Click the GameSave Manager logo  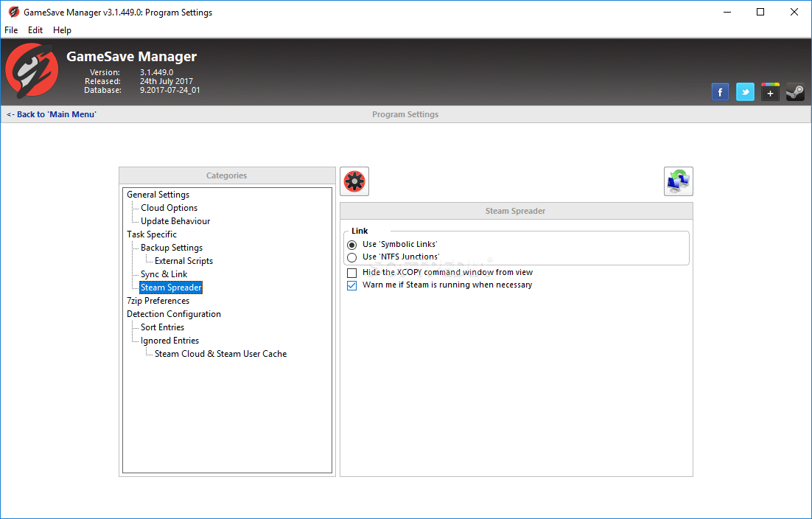coord(32,71)
